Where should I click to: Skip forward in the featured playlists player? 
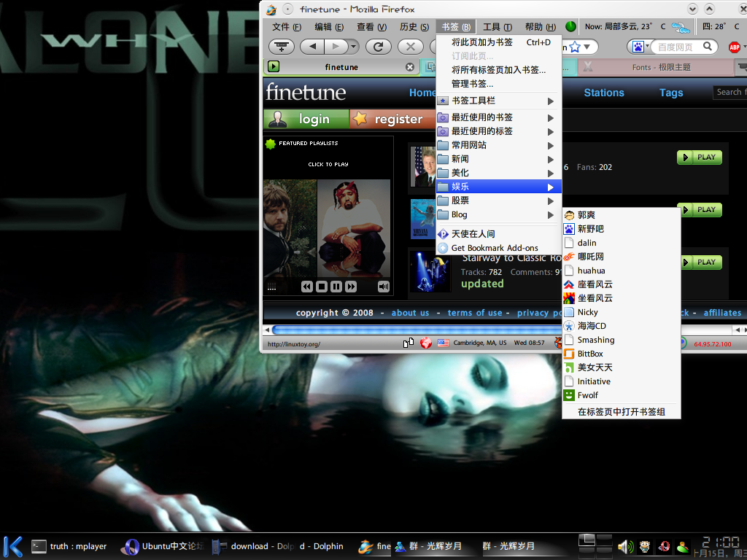(x=351, y=286)
